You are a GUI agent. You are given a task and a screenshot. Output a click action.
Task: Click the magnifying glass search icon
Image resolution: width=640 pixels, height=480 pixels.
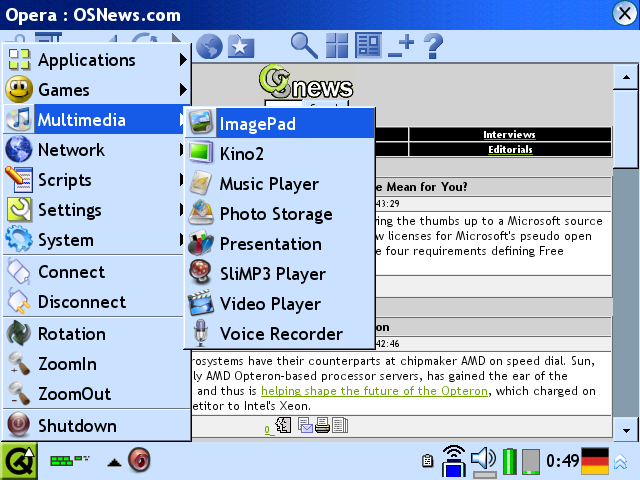coord(304,46)
